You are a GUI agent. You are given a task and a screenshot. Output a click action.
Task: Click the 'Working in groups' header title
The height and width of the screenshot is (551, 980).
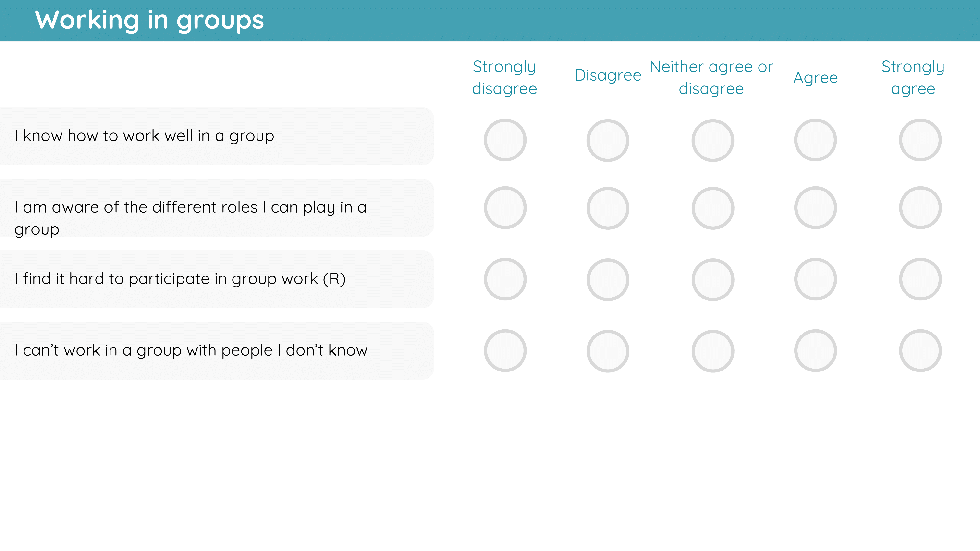[149, 20]
